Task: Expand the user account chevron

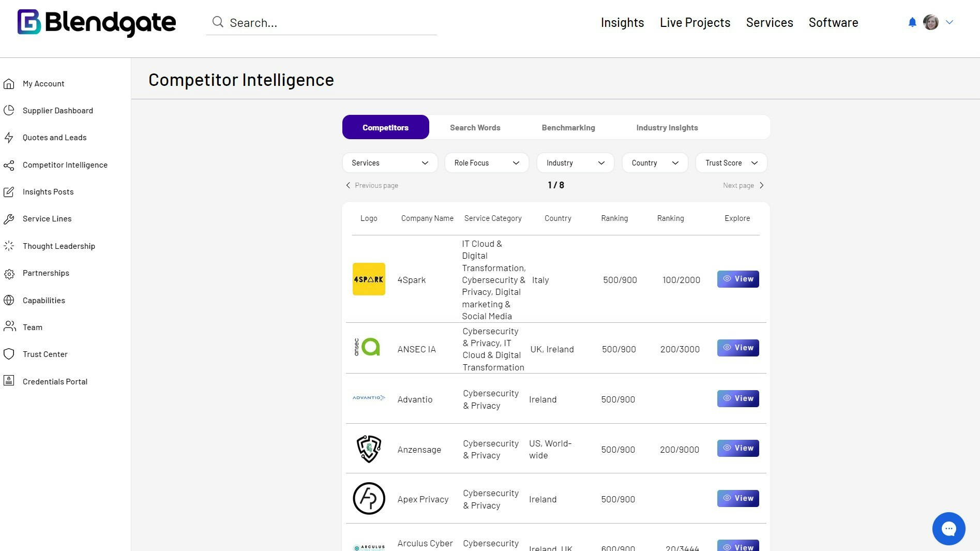Action: [949, 22]
